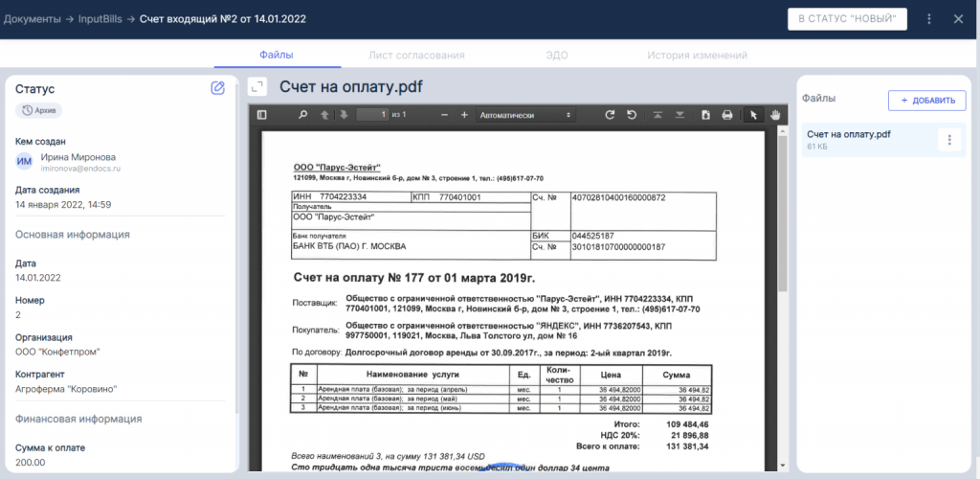Jump to the first page icon
Screen dimensions: 980x479
658,115
